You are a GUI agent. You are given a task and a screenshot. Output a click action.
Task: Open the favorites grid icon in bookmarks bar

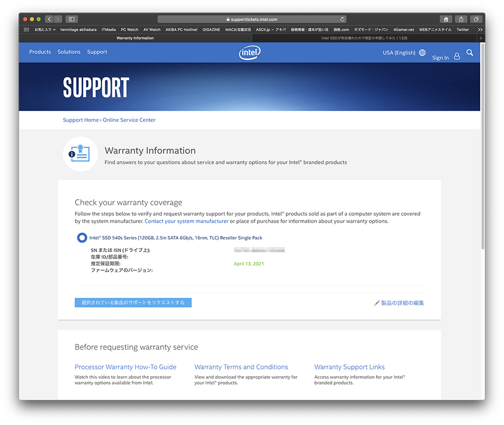(x=26, y=30)
